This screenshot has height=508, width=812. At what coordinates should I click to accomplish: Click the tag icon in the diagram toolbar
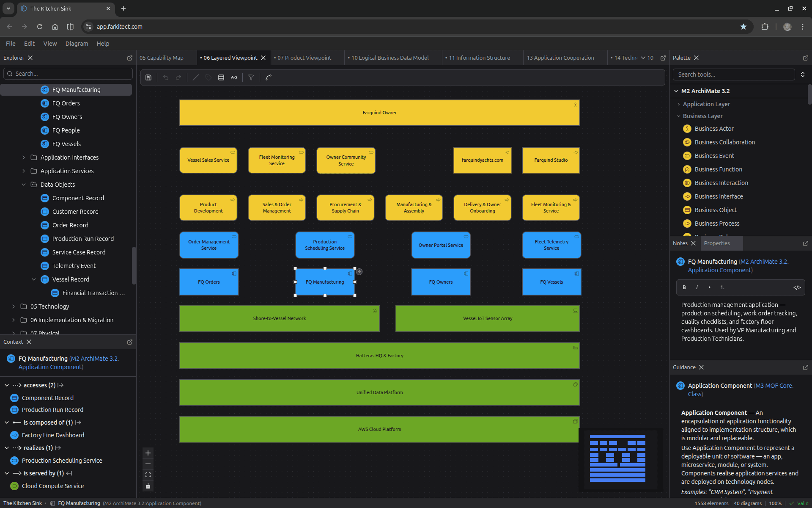[x=208, y=77]
